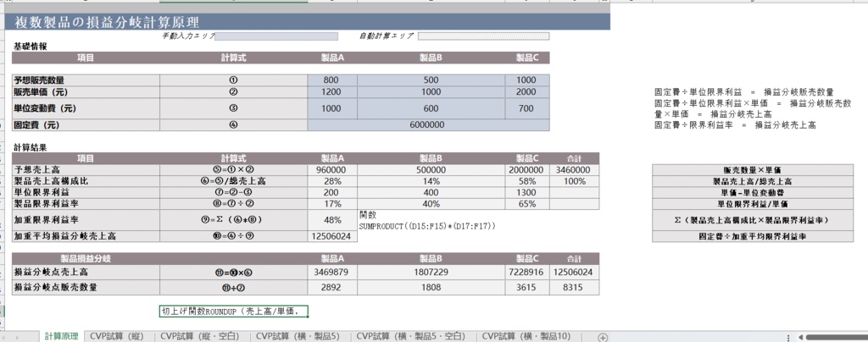Select the 計算原理 sheet tab
The width and height of the screenshot is (868, 342).
pos(61,336)
